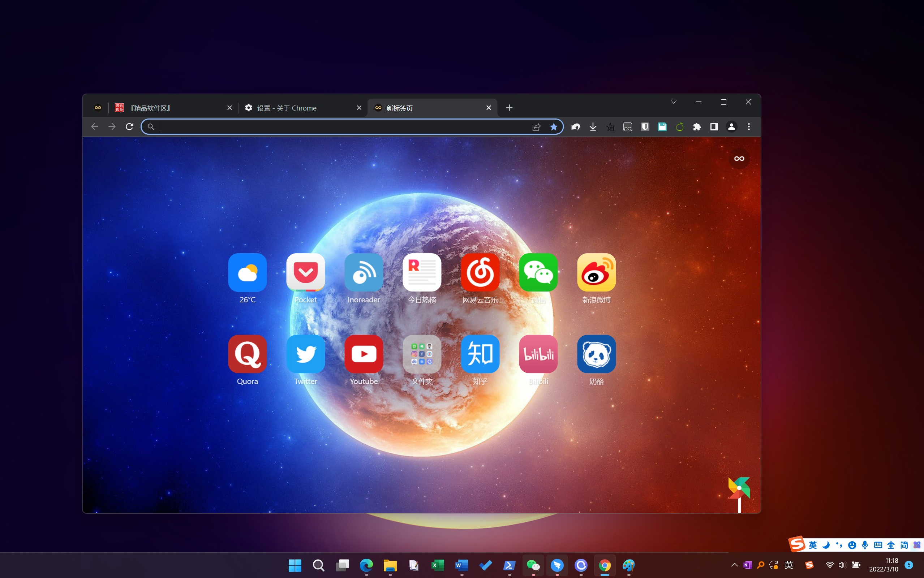Toggle simplified Chinese 简 on Sogou toolbar
924x578 pixels.
pos(903,544)
